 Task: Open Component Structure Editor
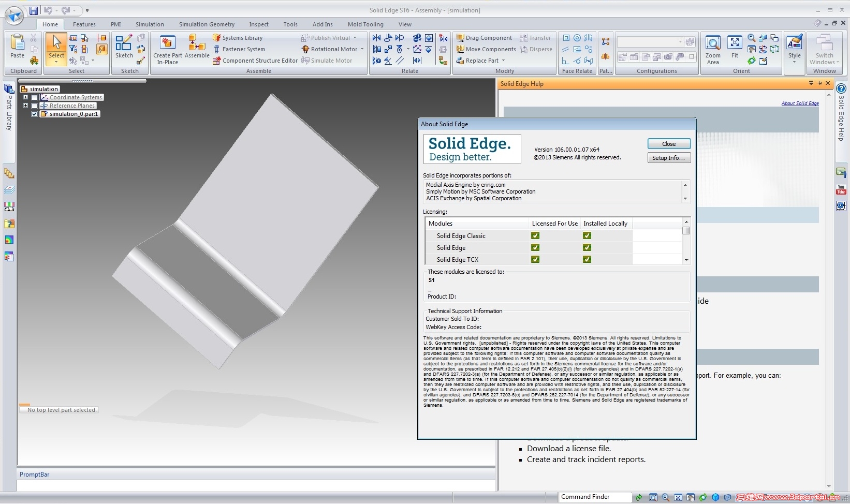coord(255,61)
